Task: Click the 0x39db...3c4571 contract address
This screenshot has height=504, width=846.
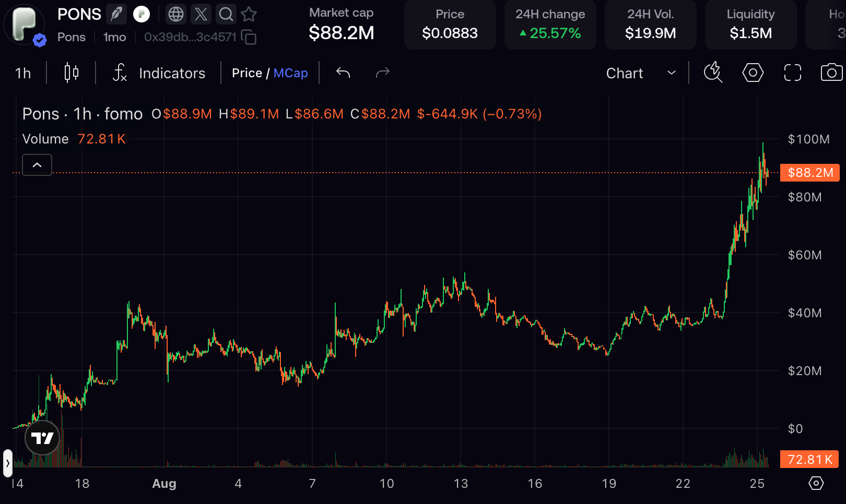Action: (190, 37)
